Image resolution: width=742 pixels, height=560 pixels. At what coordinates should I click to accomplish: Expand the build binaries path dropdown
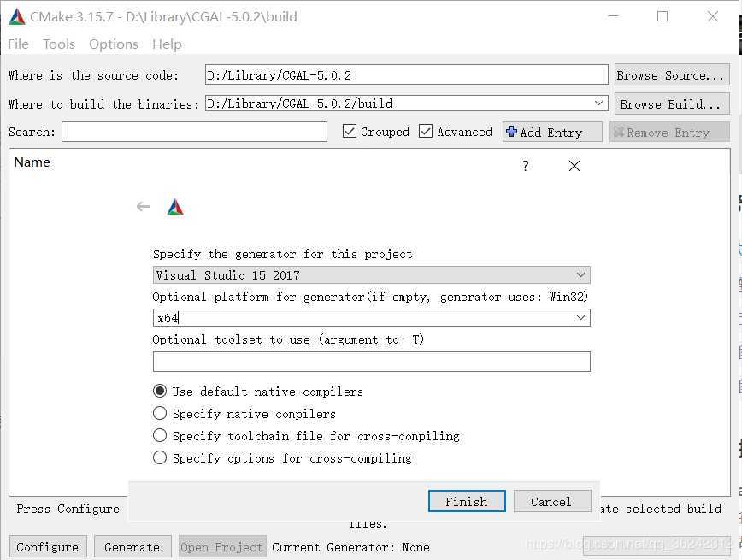point(598,103)
